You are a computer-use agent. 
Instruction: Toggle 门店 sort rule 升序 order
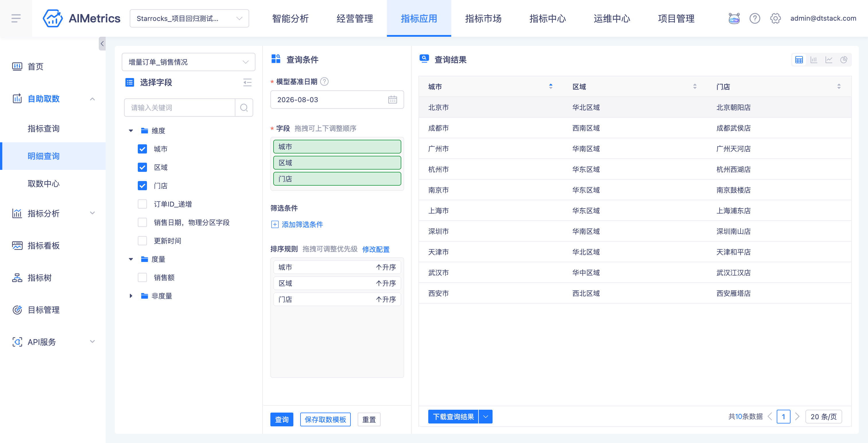[386, 300]
